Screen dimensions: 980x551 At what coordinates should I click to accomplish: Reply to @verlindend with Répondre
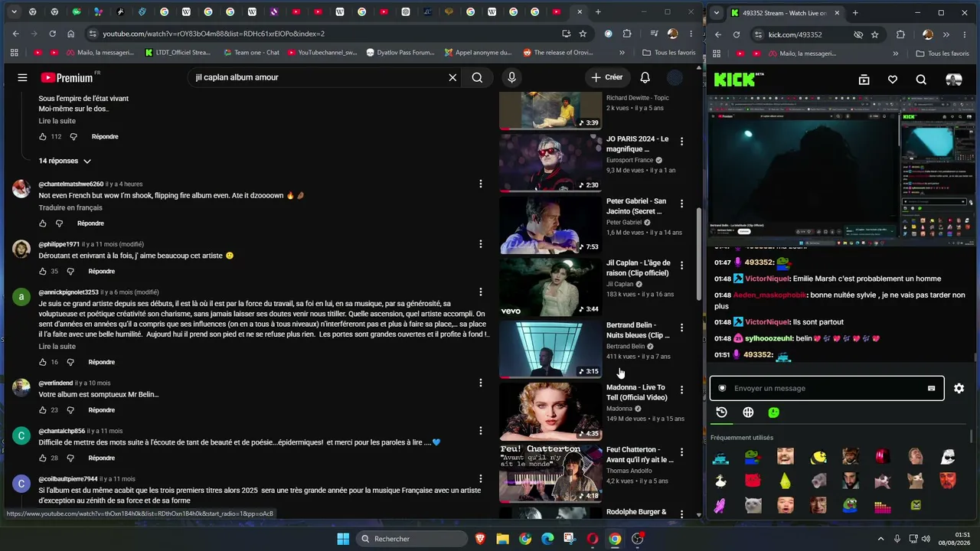pyautogui.click(x=101, y=410)
